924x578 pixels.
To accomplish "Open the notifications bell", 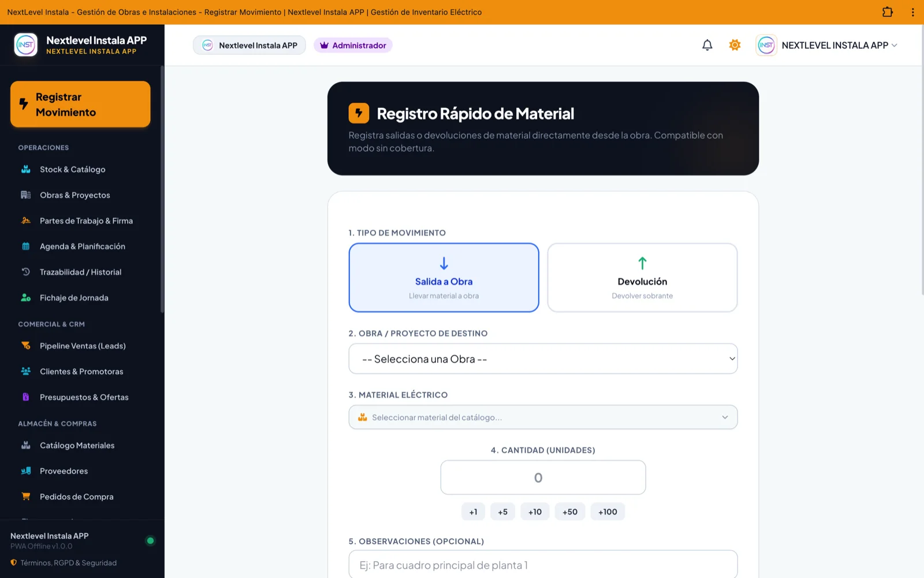I will click(x=707, y=45).
